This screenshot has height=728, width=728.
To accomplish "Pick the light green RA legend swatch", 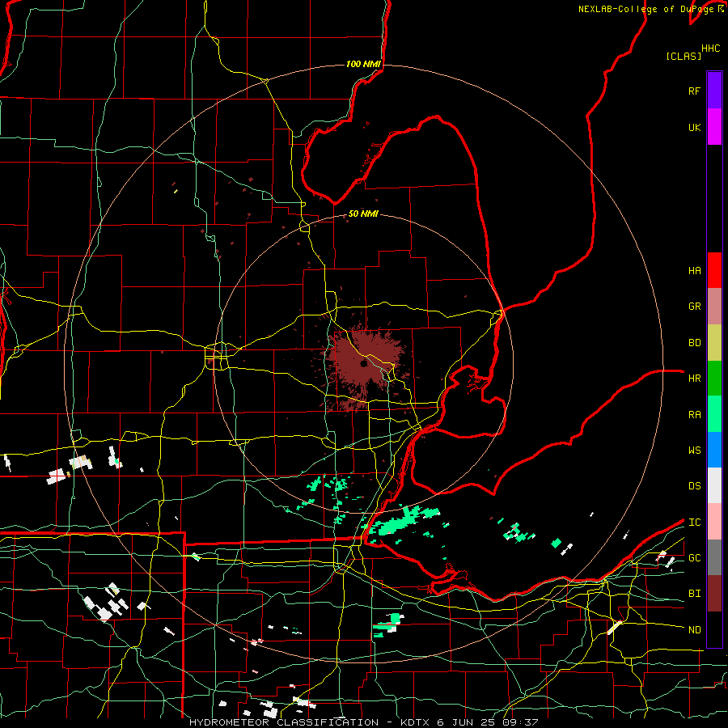I will click(714, 413).
